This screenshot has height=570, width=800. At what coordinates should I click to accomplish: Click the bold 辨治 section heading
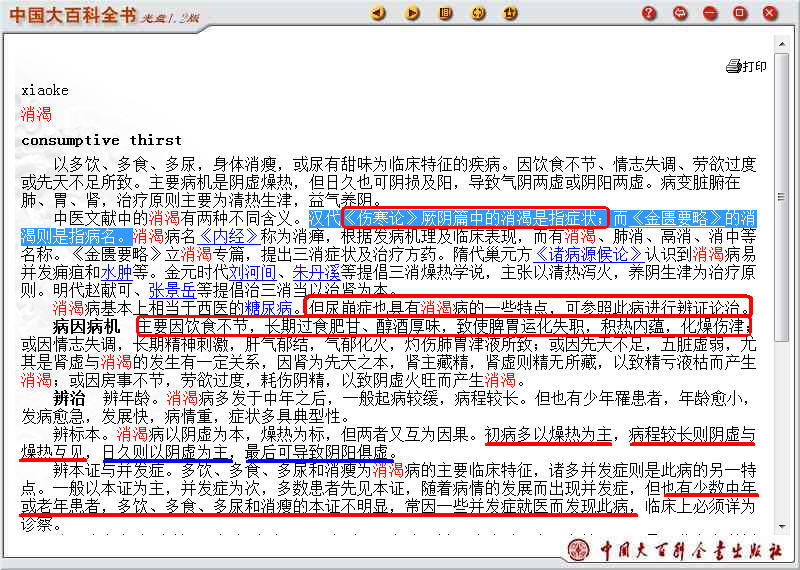click(69, 398)
